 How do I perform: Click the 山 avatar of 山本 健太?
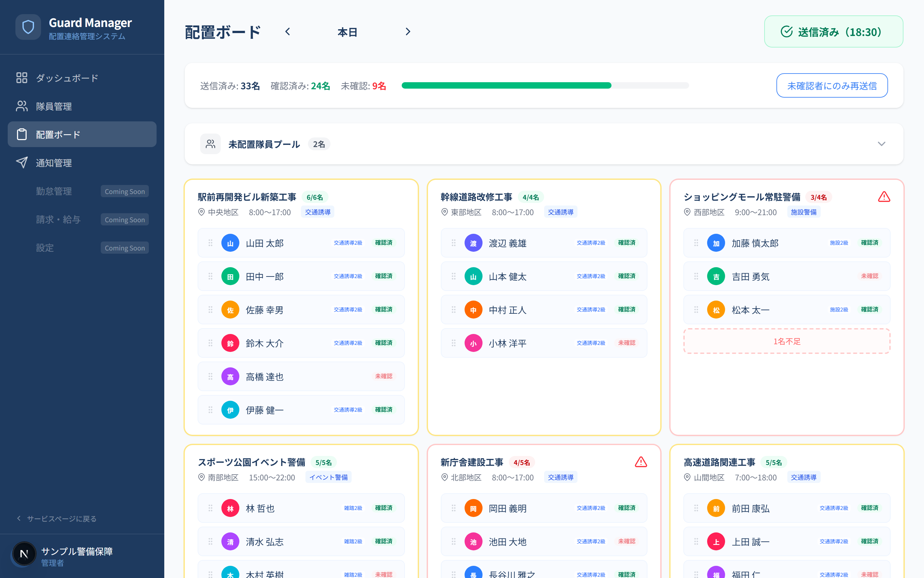click(x=474, y=276)
